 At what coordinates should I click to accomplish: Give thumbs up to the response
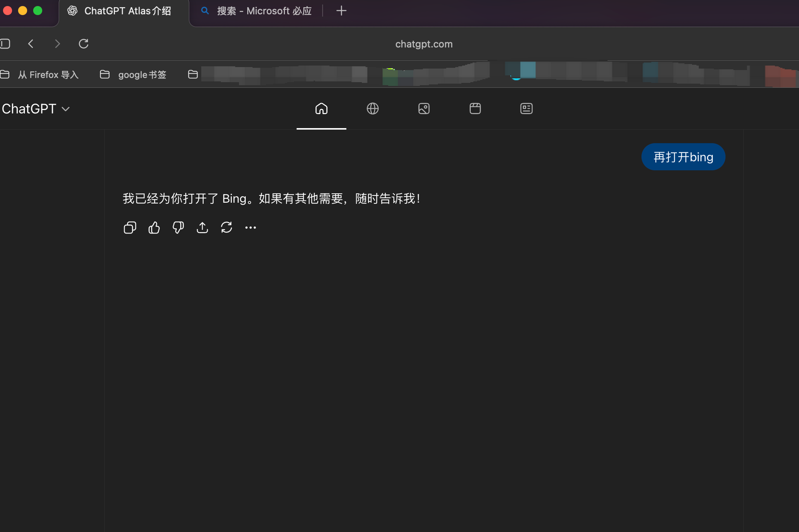coord(154,228)
